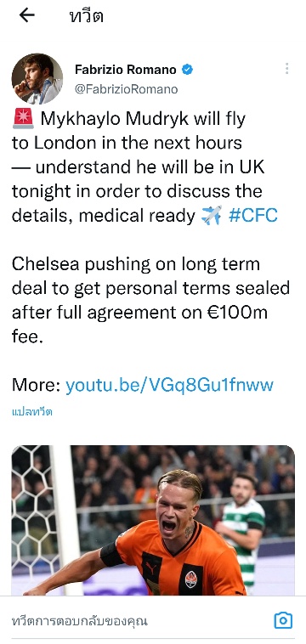Open the Mudryk photo in the tweet
The height and width of the screenshot is (644, 306).
153,520
